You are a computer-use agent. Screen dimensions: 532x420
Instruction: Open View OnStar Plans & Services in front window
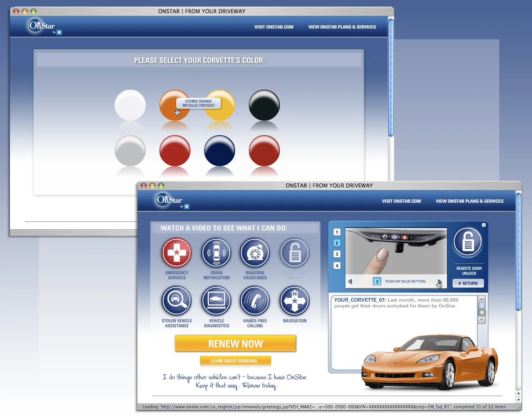click(x=470, y=201)
